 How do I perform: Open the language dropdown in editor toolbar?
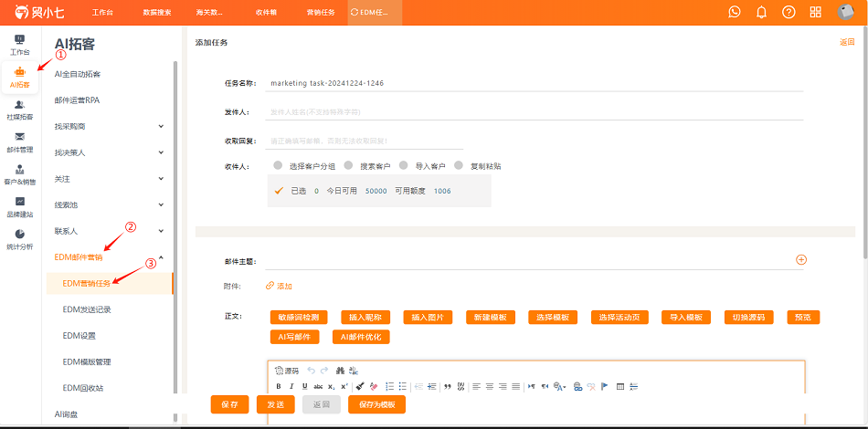click(560, 386)
